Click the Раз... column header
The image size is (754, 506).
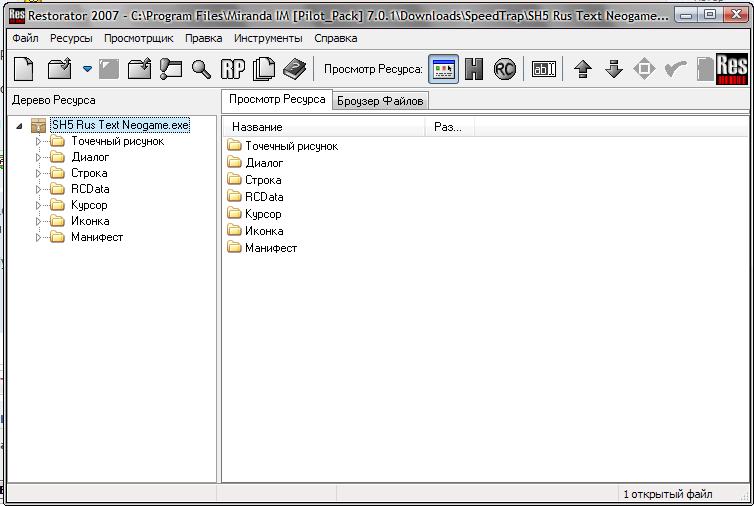448,127
